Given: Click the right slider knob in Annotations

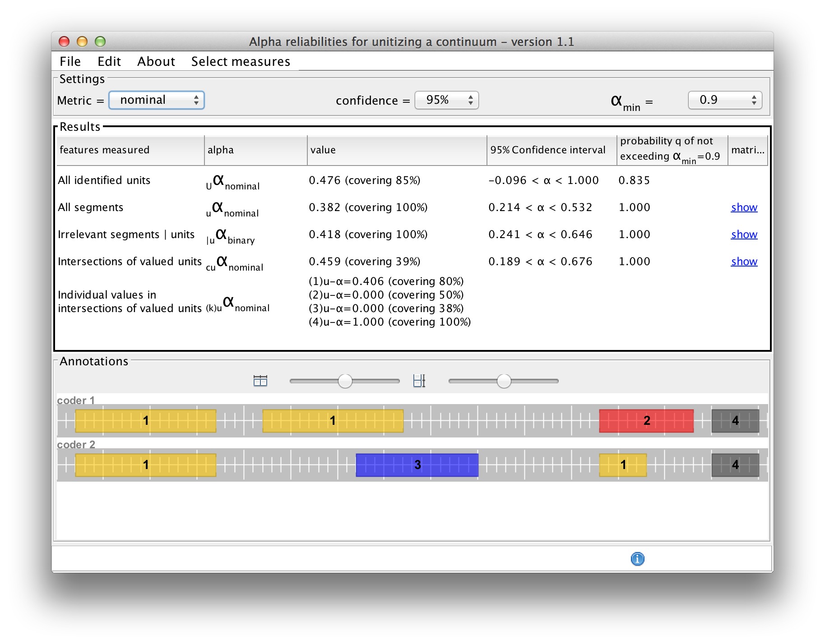Looking at the screenshot, I should 504,381.
